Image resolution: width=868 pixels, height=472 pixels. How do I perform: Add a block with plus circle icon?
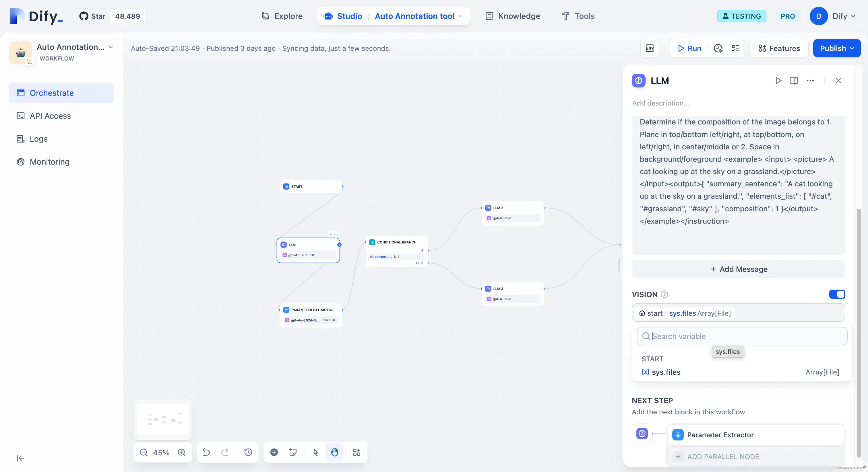[x=274, y=452]
